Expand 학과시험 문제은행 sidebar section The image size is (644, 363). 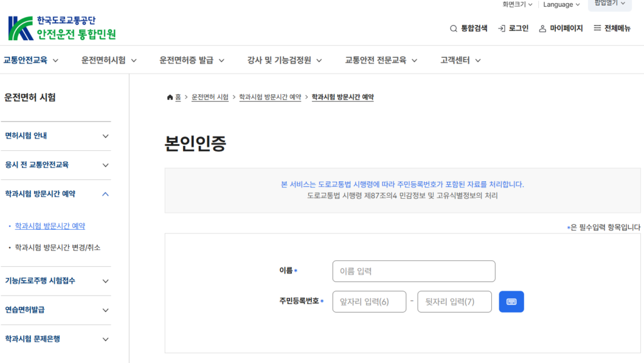[x=56, y=339]
